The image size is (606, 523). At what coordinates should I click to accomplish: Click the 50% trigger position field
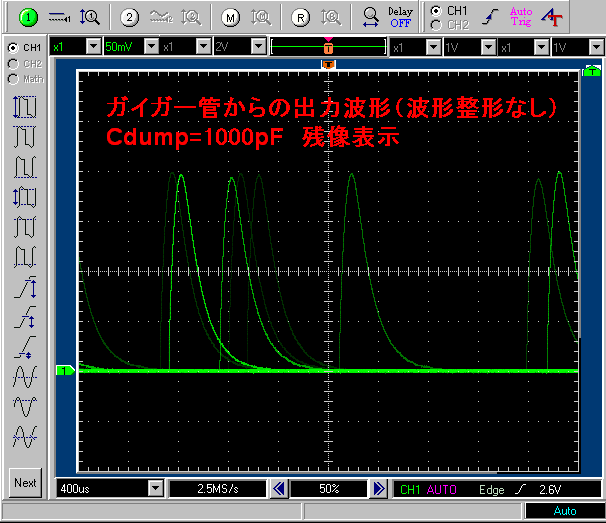(x=329, y=489)
